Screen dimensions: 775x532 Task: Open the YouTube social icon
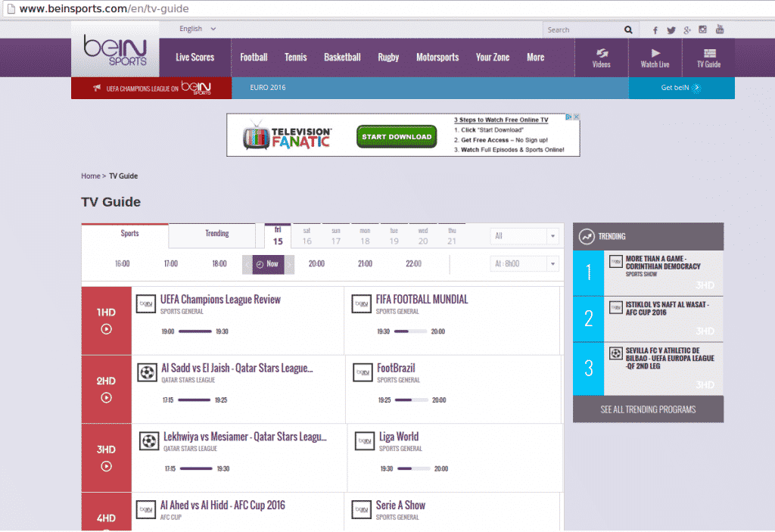pos(720,30)
